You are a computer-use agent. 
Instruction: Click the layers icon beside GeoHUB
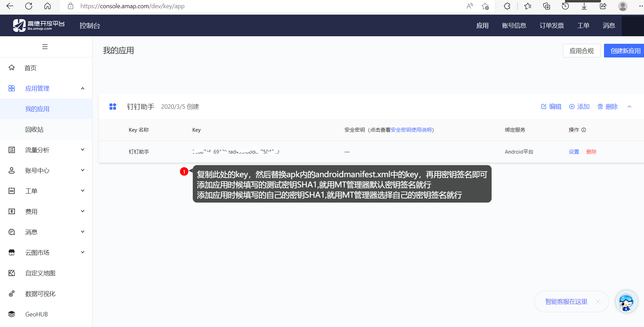tap(12, 314)
